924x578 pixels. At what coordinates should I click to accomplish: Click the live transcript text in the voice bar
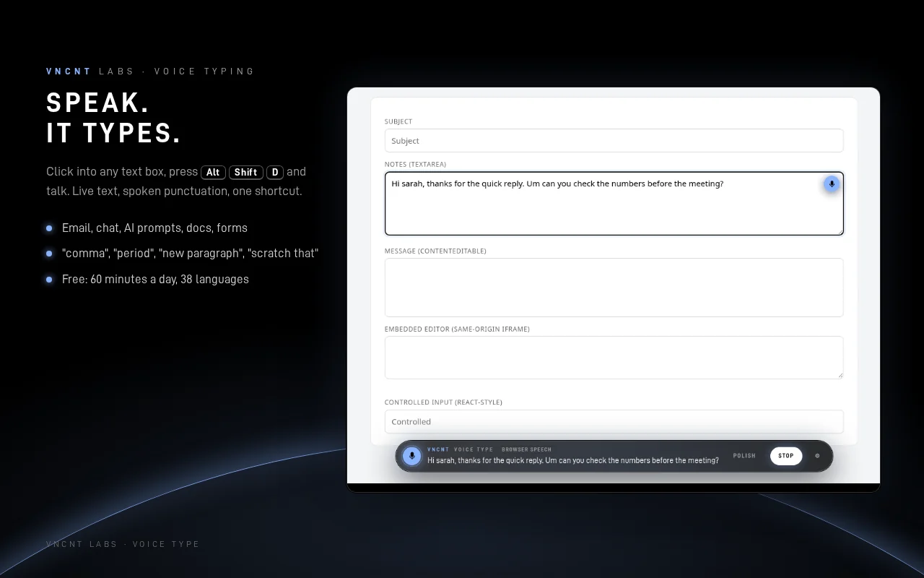tap(573, 460)
